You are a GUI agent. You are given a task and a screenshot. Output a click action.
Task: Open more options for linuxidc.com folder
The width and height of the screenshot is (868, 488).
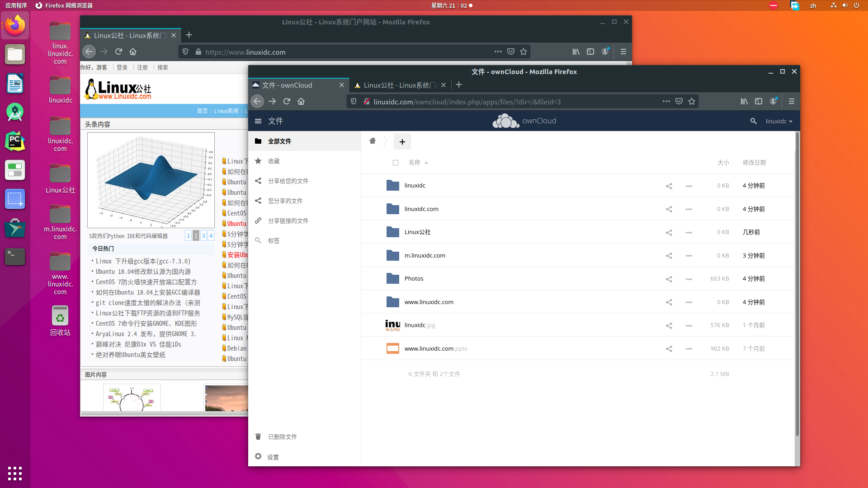pyautogui.click(x=689, y=209)
